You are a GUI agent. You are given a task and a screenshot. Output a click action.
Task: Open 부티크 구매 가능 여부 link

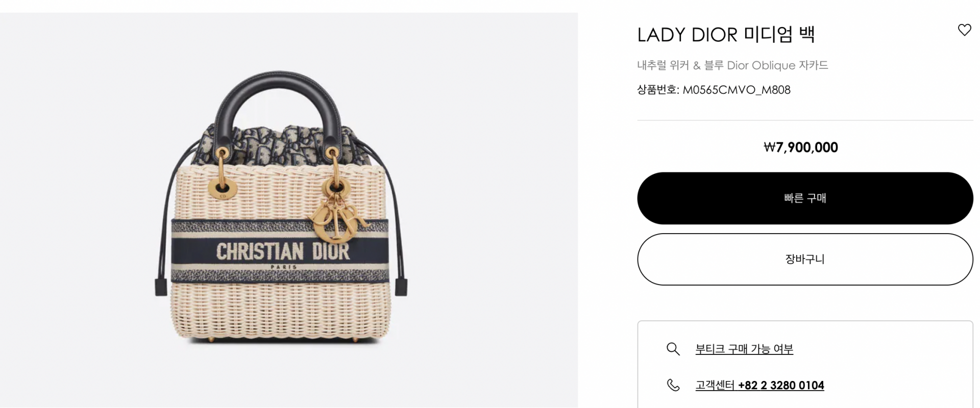(744, 349)
